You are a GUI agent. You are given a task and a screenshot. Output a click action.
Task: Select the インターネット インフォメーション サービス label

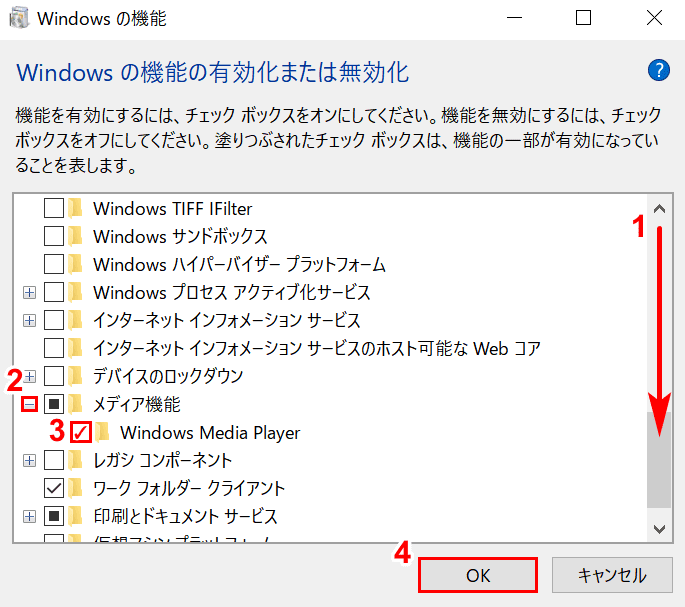click(227, 320)
